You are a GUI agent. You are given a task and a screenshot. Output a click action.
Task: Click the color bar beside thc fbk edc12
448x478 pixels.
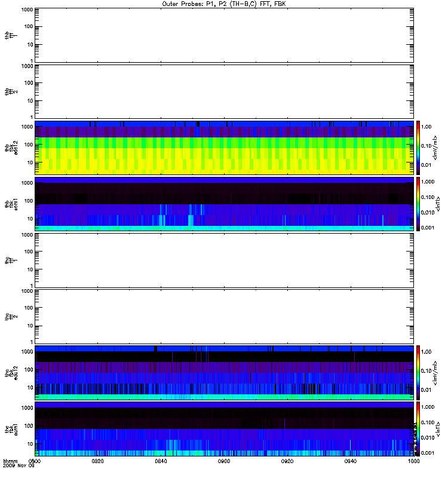click(418, 372)
